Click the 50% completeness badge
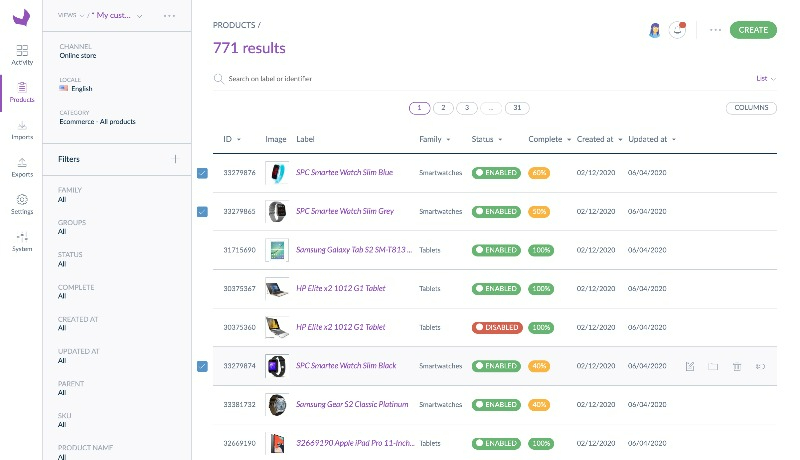This screenshot has height=460, width=800. [x=539, y=211]
